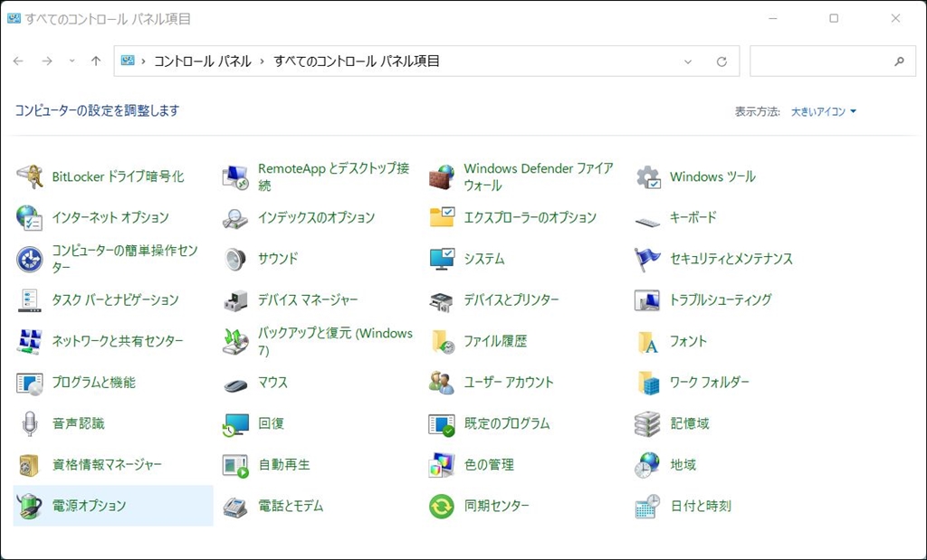
Task: Open the マウス icon
Action: click(235, 385)
